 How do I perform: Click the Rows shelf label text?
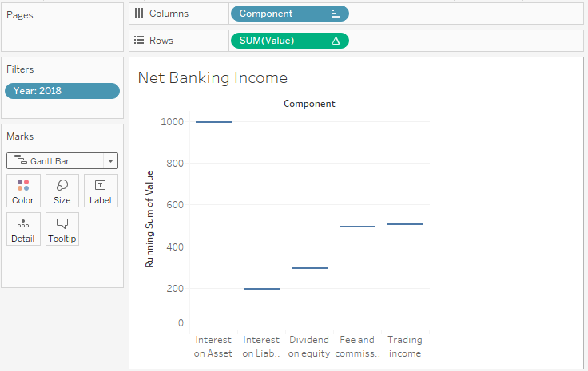click(x=161, y=41)
